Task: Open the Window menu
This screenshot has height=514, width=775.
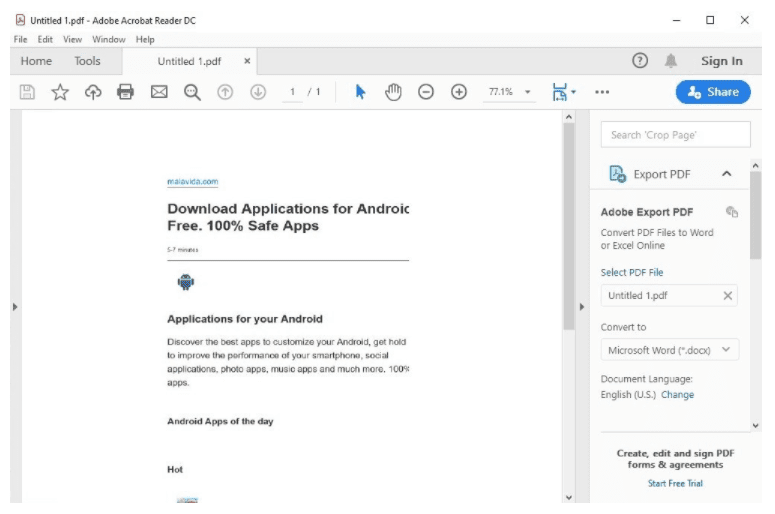Action: (109, 40)
